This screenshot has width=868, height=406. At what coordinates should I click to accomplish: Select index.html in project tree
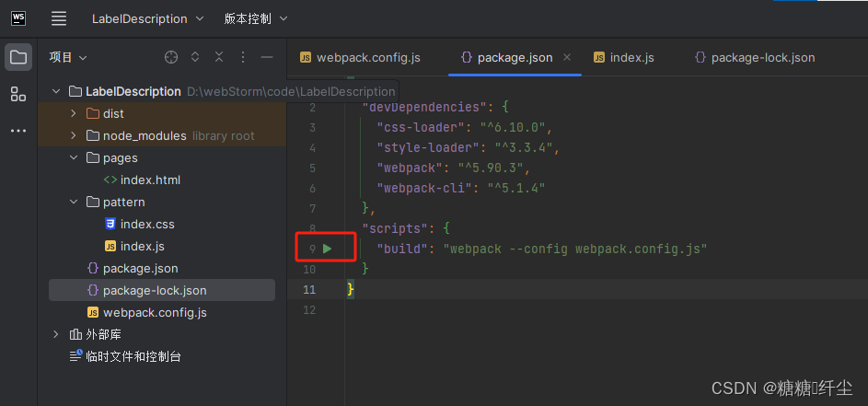pos(149,180)
